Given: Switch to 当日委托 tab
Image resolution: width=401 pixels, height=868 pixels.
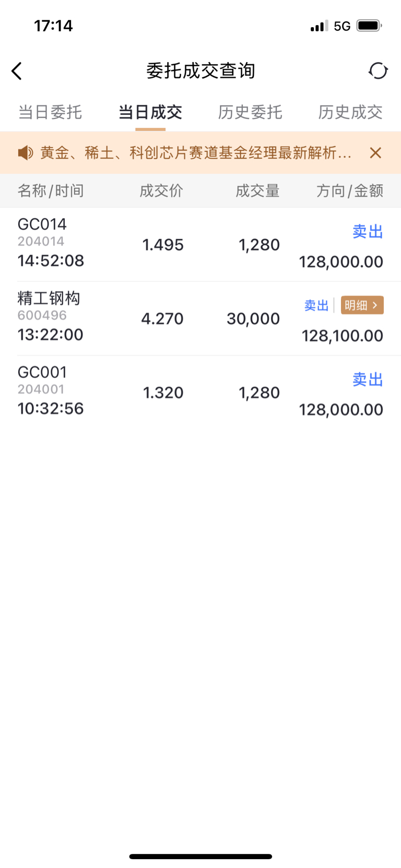Looking at the screenshot, I should pyautogui.click(x=50, y=112).
